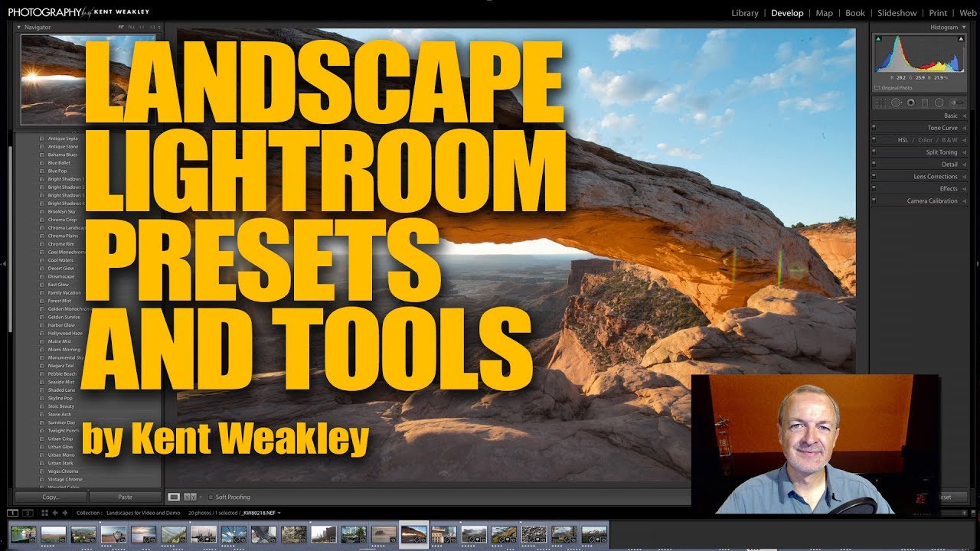Click the Paste button
Screen dimensions: 980x551
click(125, 497)
